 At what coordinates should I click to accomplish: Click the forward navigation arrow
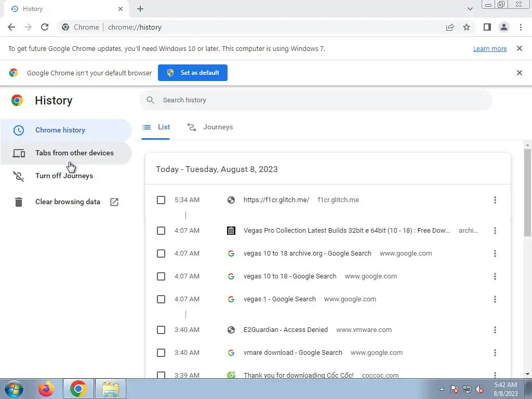(x=28, y=27)
